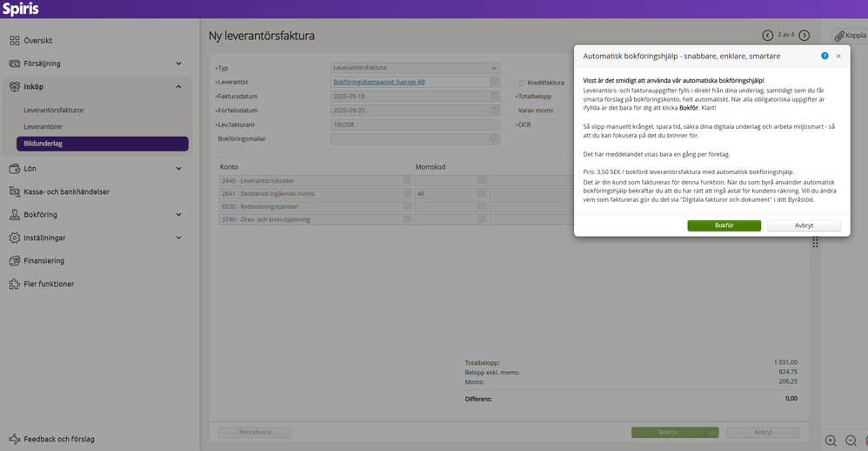868x451 pixels.
Task: Collapse the Inköp menu chevron
Action: pyautogui.click(x=178, y=86)
